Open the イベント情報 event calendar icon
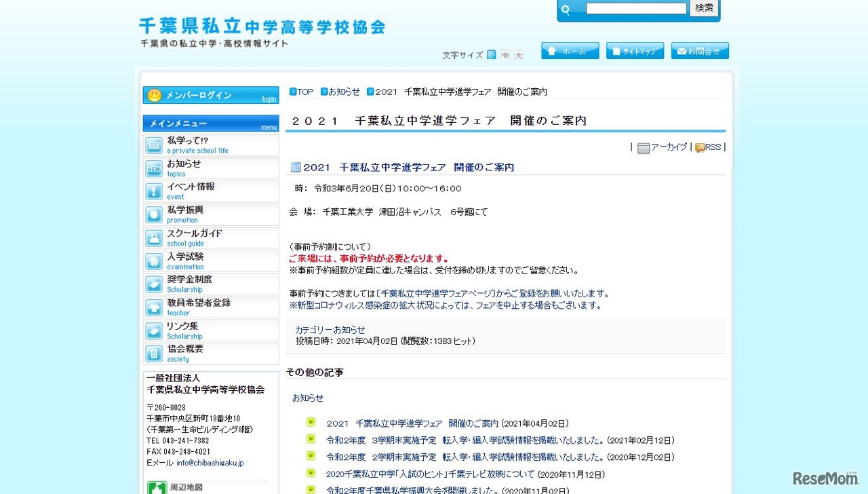This screenshot has height=494, width=868. click(x=154, y=191)
